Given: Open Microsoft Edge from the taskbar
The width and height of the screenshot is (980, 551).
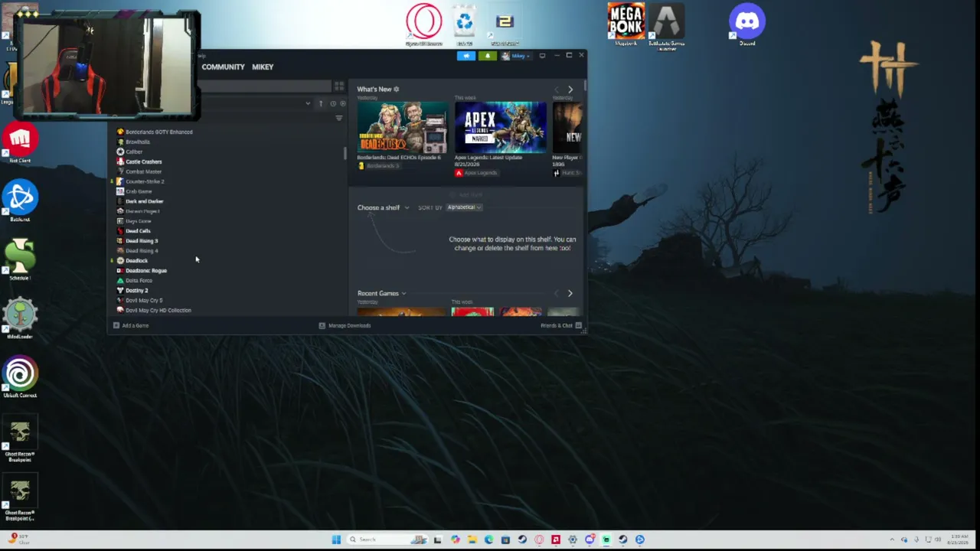Looking at the screenshot, I should 488,540.
